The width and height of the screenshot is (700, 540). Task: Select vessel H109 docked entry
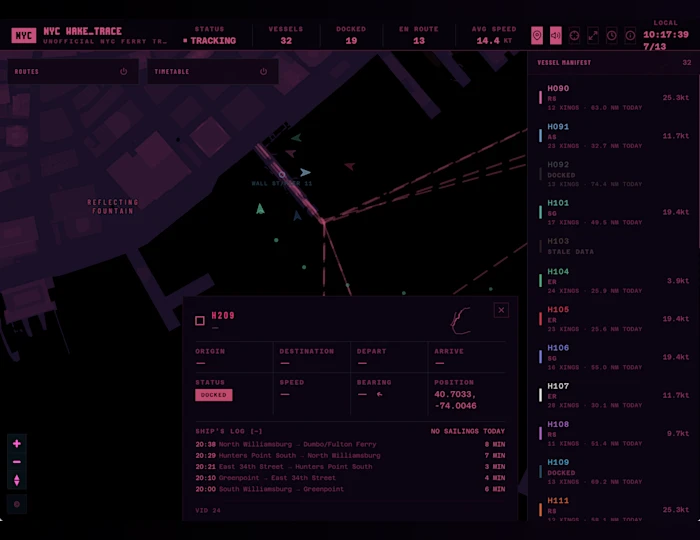pyautogui.click(x=613, y=472)
